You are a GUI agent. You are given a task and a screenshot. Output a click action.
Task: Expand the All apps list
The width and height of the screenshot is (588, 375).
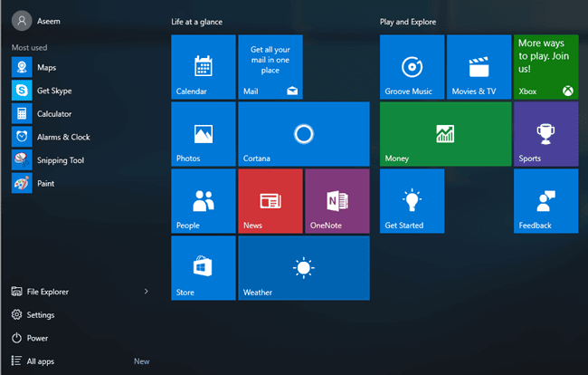click(x=40, y=361)
